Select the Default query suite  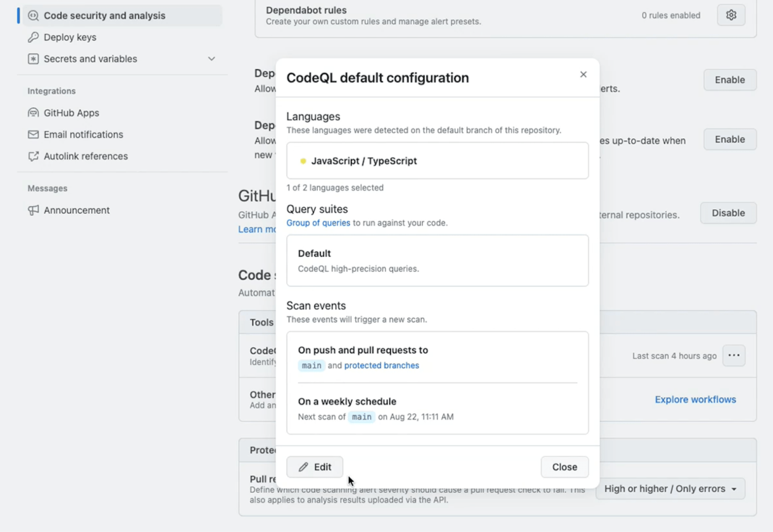pyautogui.click(x=437, y=260)
